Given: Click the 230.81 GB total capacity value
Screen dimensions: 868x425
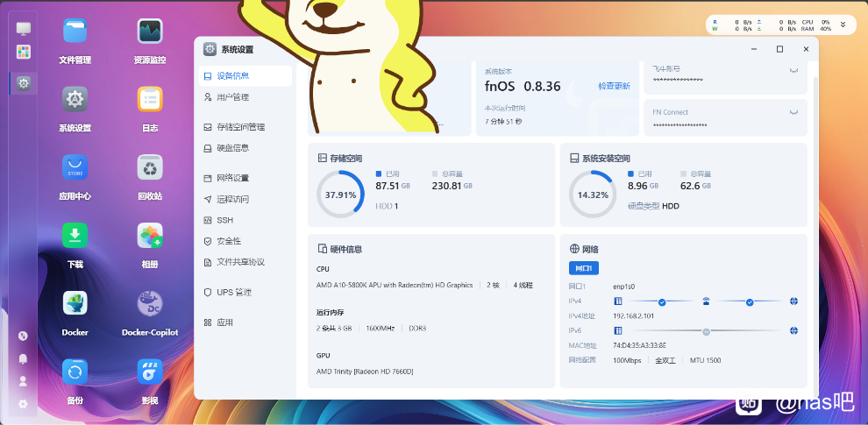Looking at the screenshot, I should point(452,186).
